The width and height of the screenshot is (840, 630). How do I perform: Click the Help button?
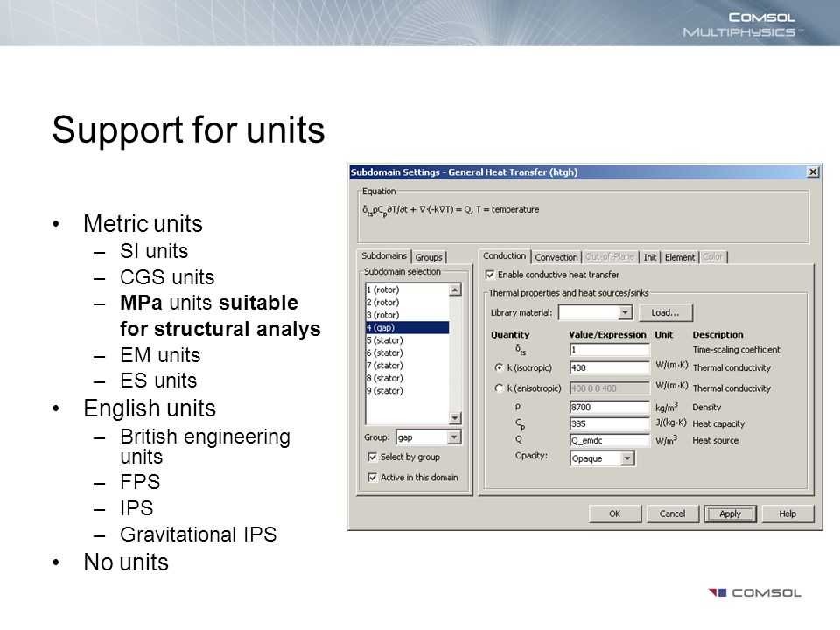(x=787, y=514)
